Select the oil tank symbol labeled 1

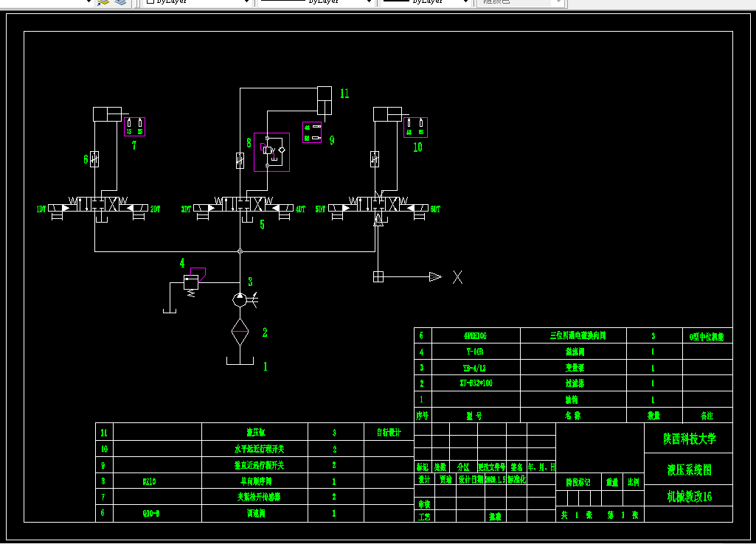[x=240, y=361]
